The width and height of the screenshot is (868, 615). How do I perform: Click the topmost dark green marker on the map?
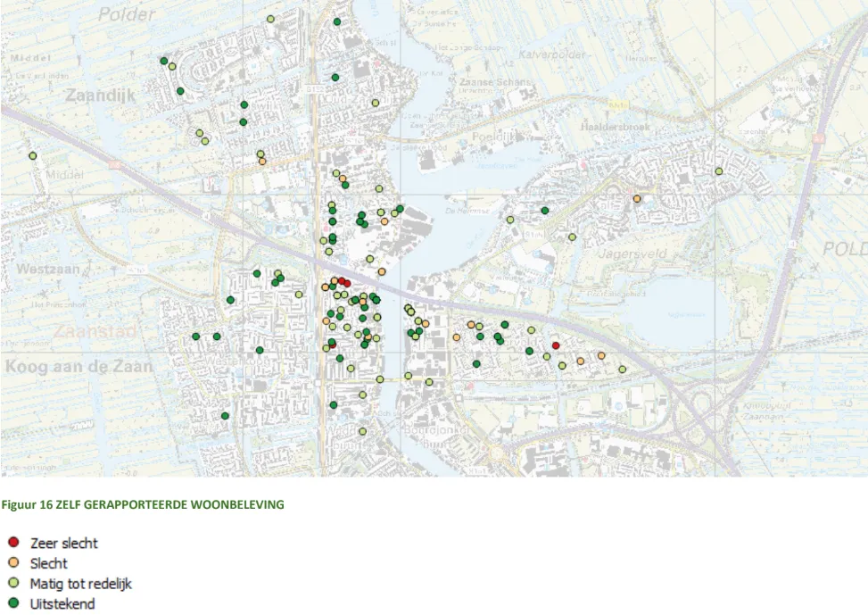336,21
